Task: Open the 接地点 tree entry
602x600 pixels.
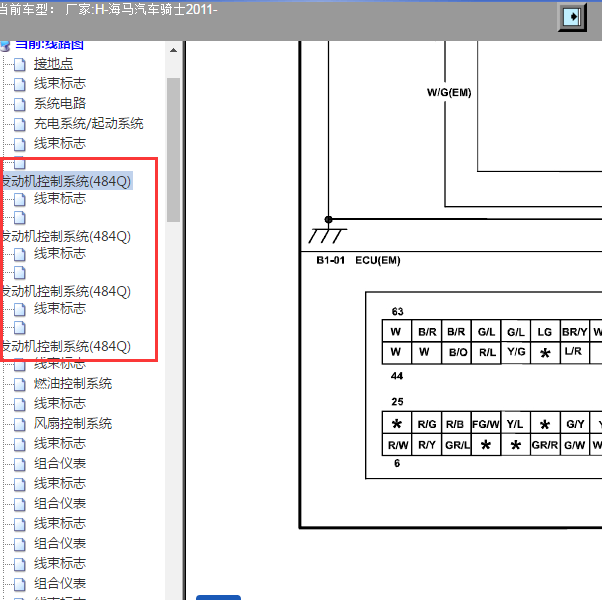Action: coord(53,64)
